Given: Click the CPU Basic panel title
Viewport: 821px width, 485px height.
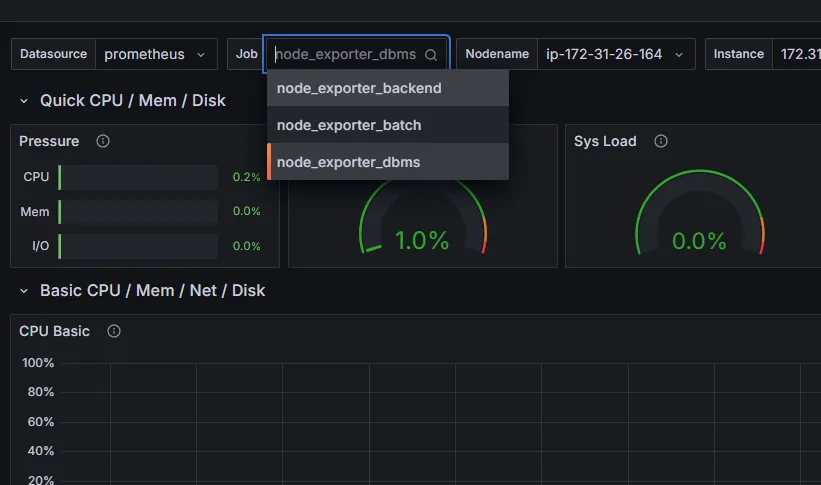Looking at the screenshot, I should point(54,331).
